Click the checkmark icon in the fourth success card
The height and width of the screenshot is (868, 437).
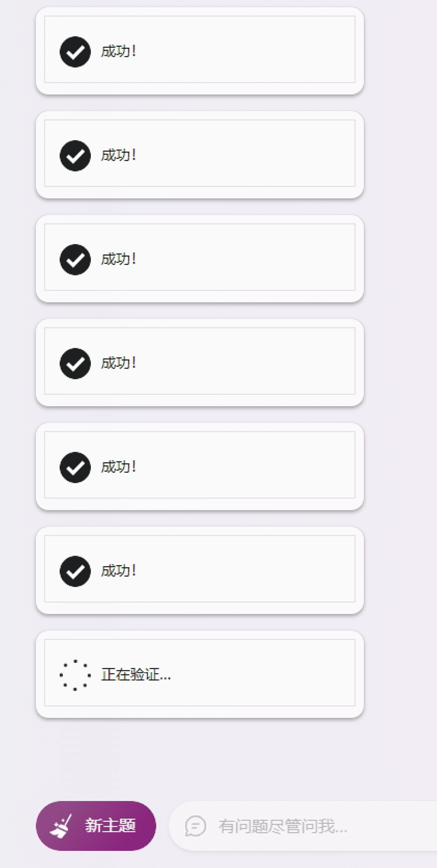tap(74, 363)
